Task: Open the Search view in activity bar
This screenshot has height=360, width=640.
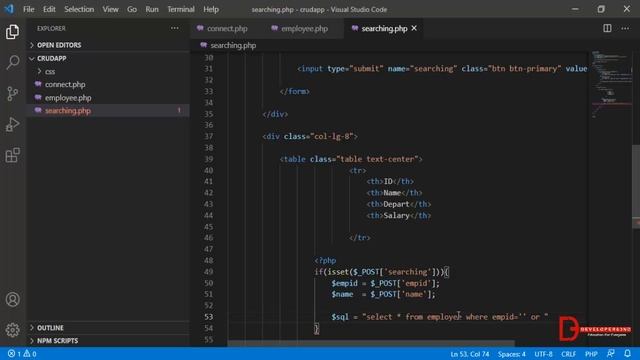Action: pos(13,62)
